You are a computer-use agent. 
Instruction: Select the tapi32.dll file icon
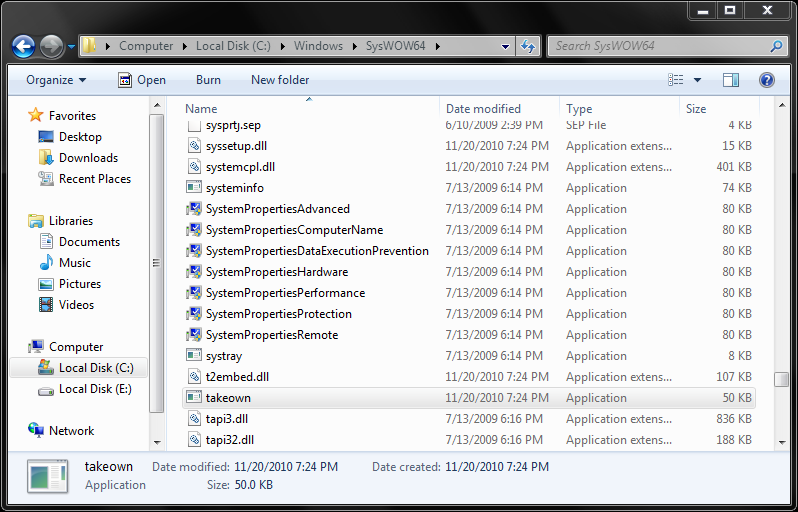[194, 440]
